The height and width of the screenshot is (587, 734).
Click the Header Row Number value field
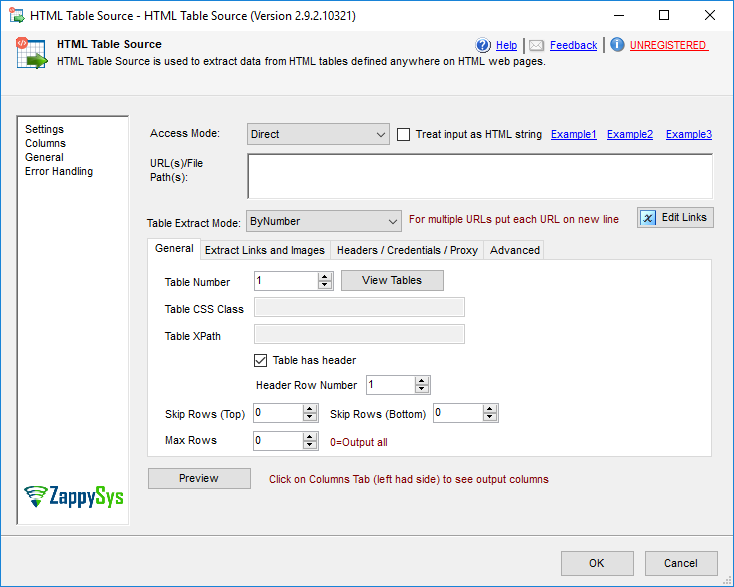[x=390, y=385]
